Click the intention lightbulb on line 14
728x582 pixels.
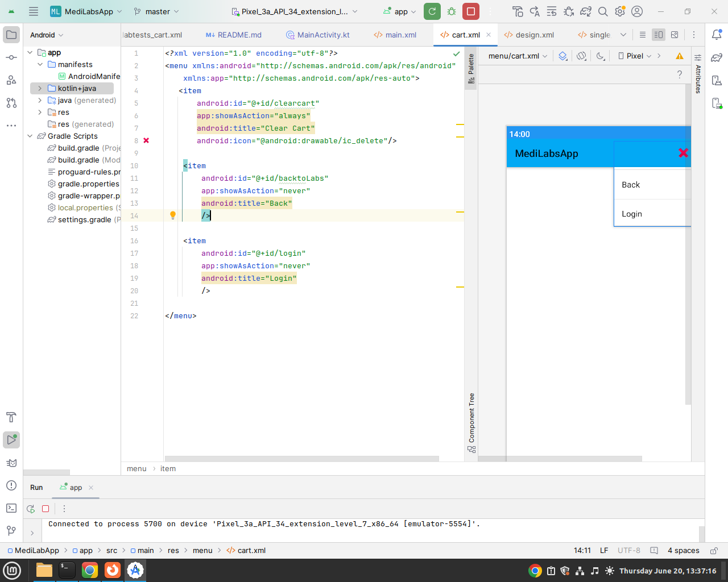pyautogui.click(x=173, y=215)
